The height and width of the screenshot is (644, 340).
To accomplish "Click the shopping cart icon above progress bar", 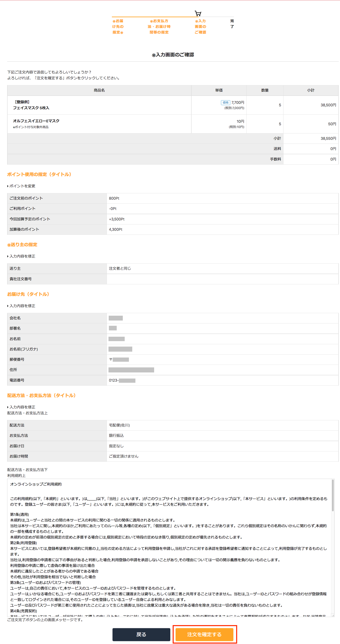I will 198,13.
